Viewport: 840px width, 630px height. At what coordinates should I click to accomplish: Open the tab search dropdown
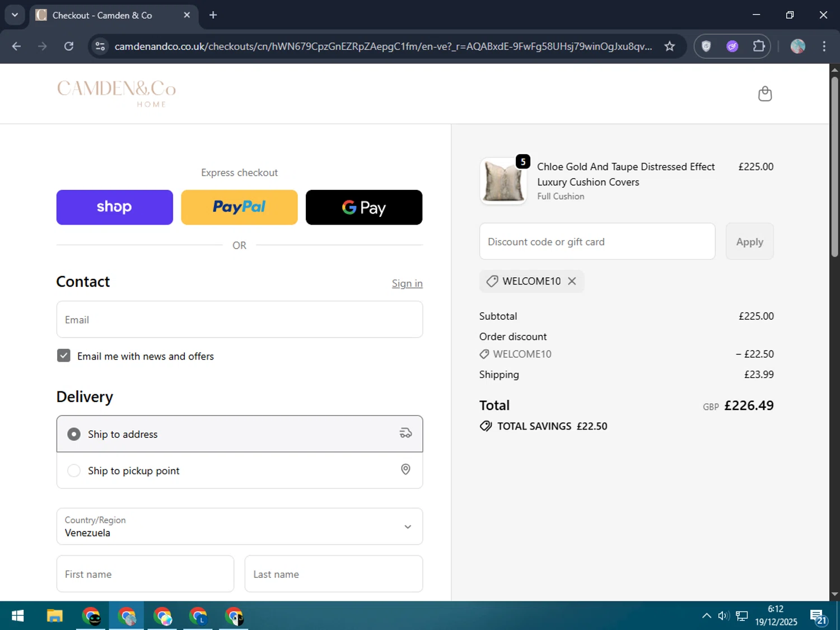[15, 15]
